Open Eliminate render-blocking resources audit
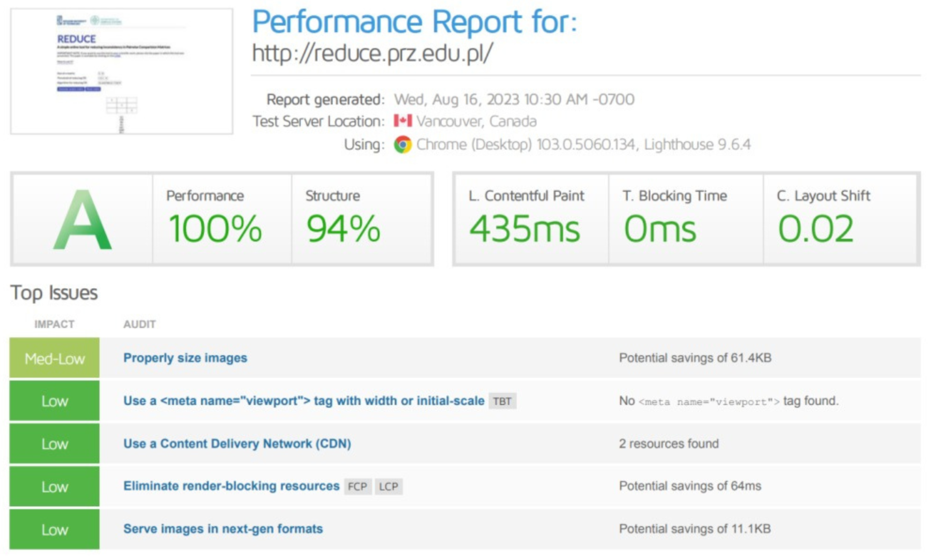 (x=231, y=486)
